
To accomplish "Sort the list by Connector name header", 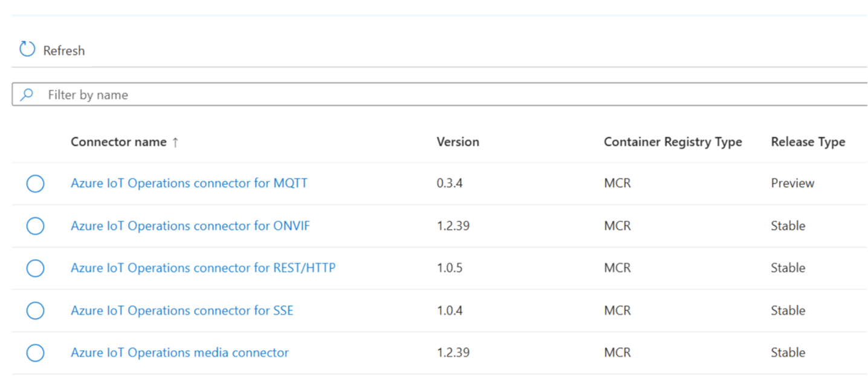I will 118,142.
